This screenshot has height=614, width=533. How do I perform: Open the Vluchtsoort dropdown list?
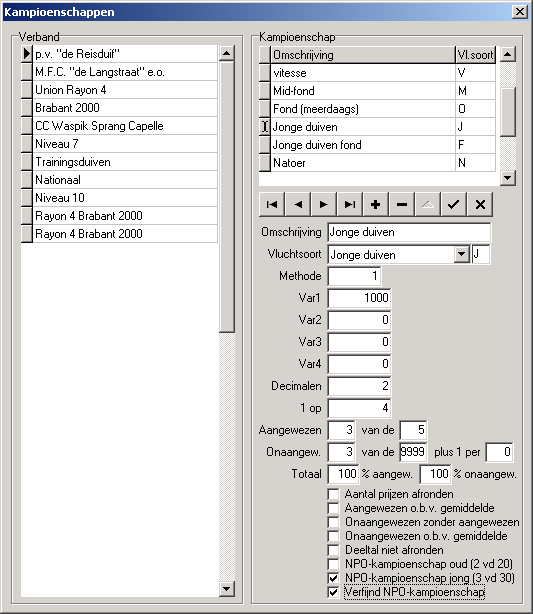click(462, 255)
